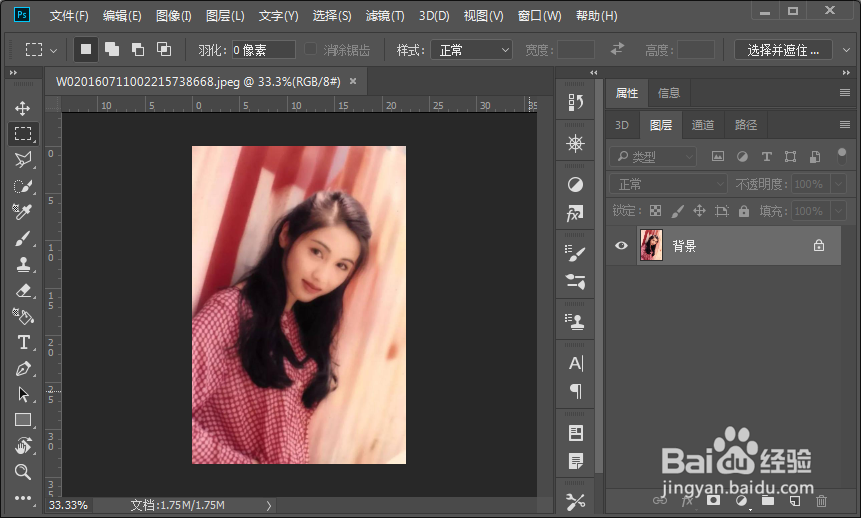
Task: Create a new layer group
Action: 768,500
